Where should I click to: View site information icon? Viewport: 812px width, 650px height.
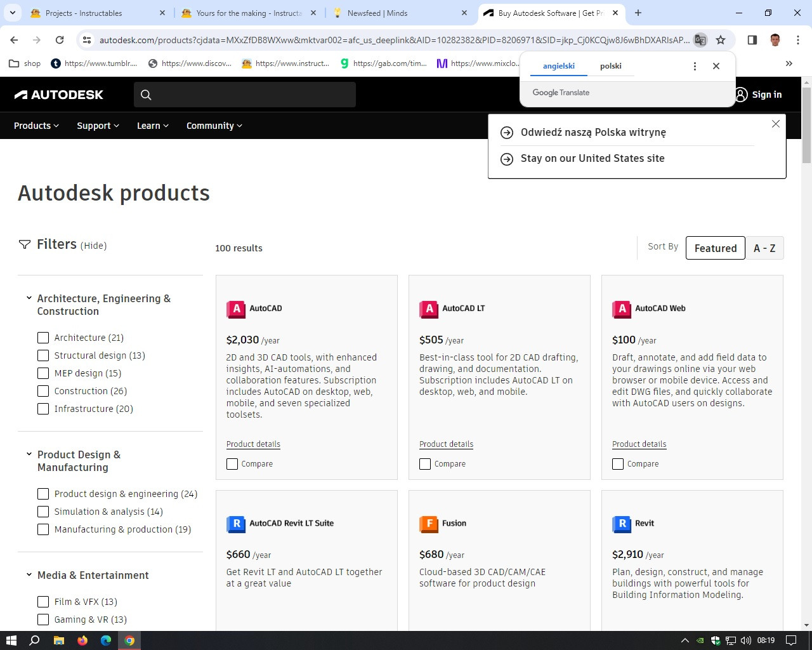(87, 40)
